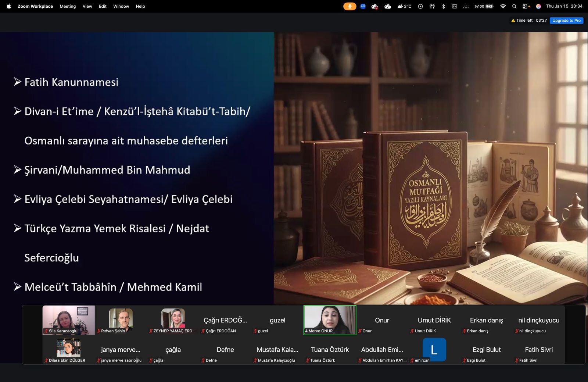Open macOS Control Center icon
This screenshot has width=588, height=382.
tap(526, 6)
